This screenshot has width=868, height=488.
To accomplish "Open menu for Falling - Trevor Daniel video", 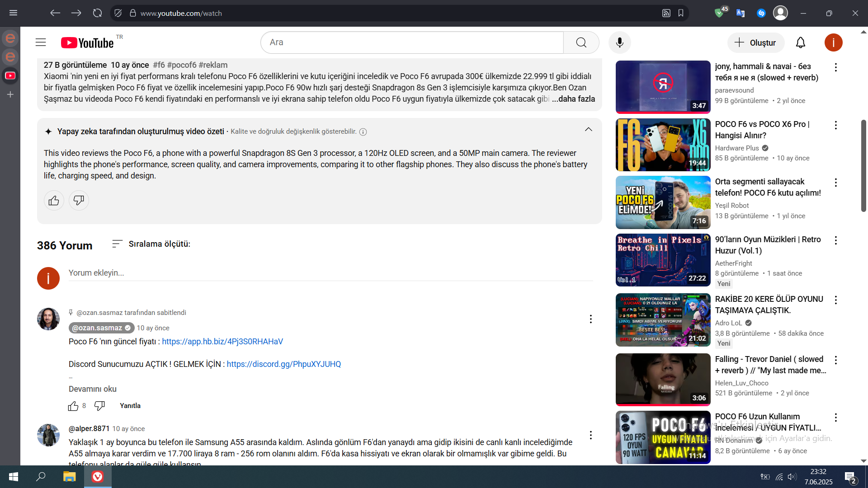I will pos(835,360).
